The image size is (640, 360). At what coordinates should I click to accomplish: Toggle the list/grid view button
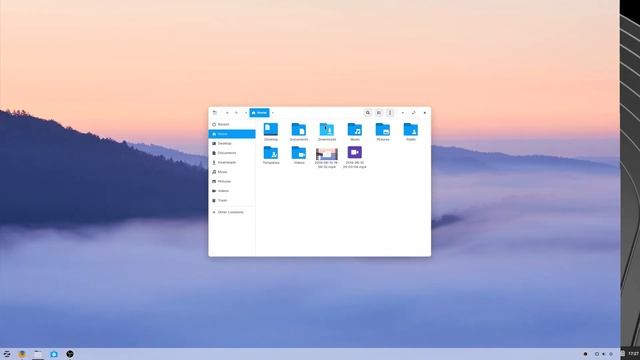coord(379,113)
